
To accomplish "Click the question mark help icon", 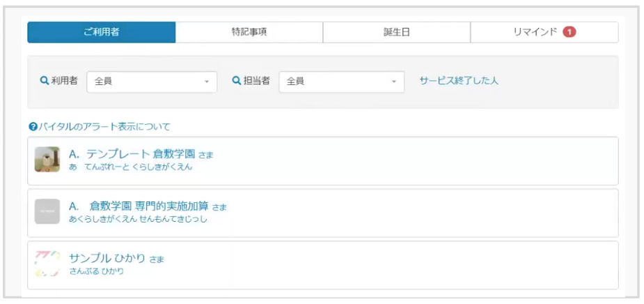I will pos(32,127).
